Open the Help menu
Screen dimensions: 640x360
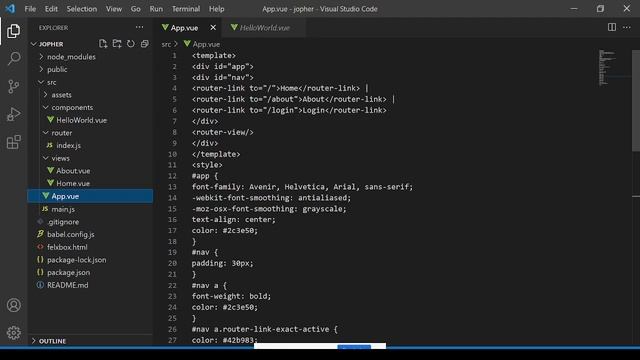tap(217, 9)
